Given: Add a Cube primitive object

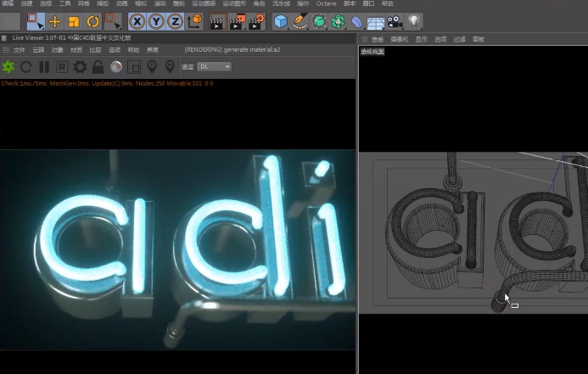Looking at the screenshot, I should (x=281, y=22).
